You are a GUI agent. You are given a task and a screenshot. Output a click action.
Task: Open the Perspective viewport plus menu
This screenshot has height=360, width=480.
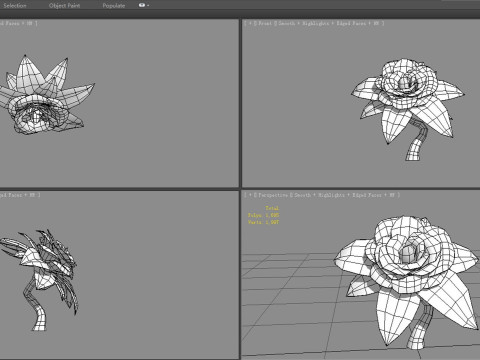point(250,195)
